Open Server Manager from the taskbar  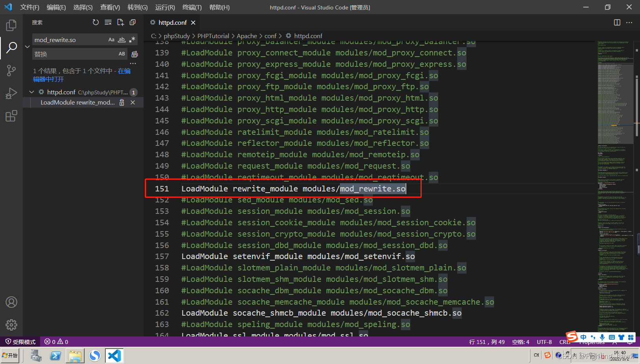pos(36,356)
